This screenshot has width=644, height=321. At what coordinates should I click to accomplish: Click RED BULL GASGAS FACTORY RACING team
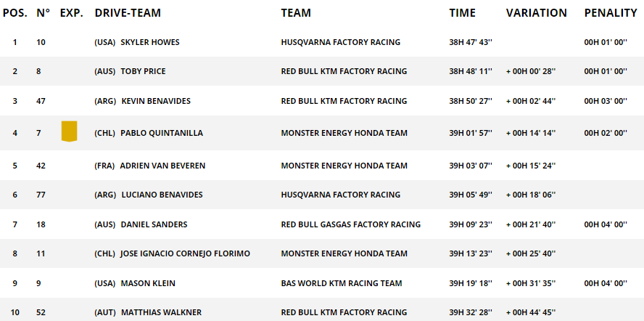pyautogui.click(x=351, y=224)
